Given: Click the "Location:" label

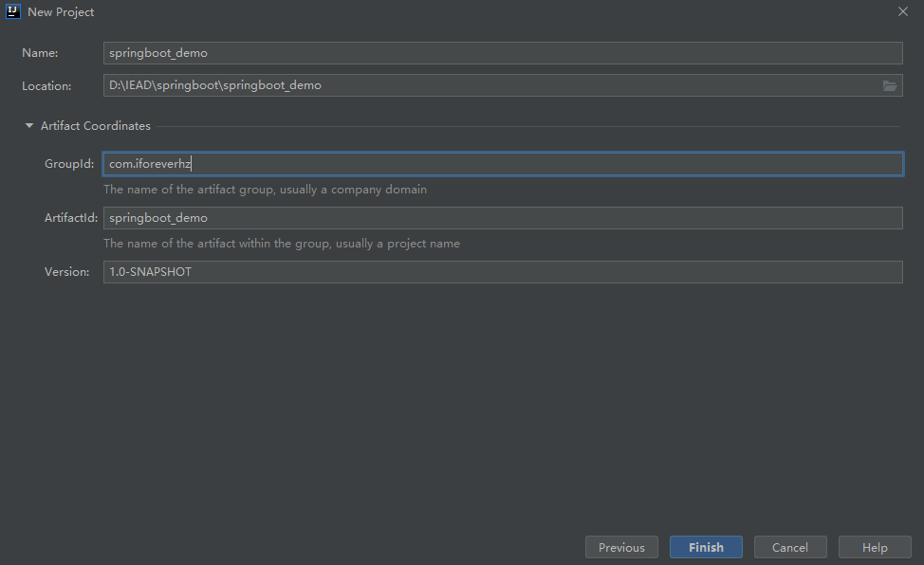Looking at the screenshot, I should [x=46, y=86].
